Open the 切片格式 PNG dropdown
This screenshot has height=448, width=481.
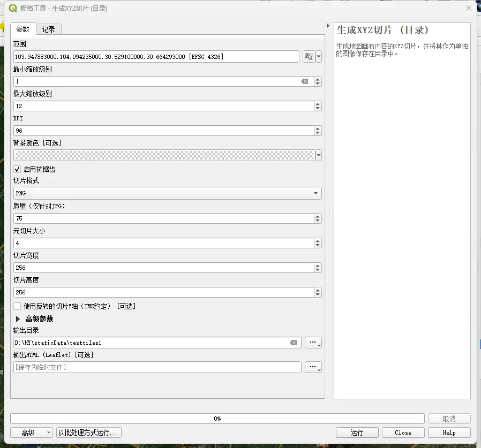click(x=167, y=193)
